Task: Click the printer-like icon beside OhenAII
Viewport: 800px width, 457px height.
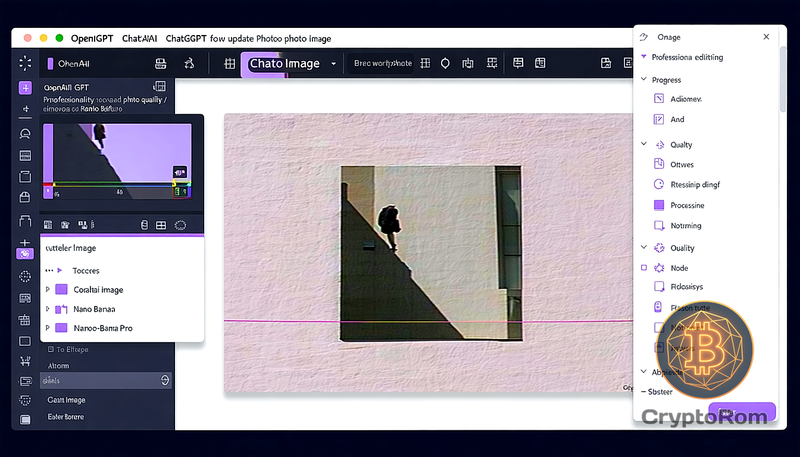Action: (x=161, y=63)
